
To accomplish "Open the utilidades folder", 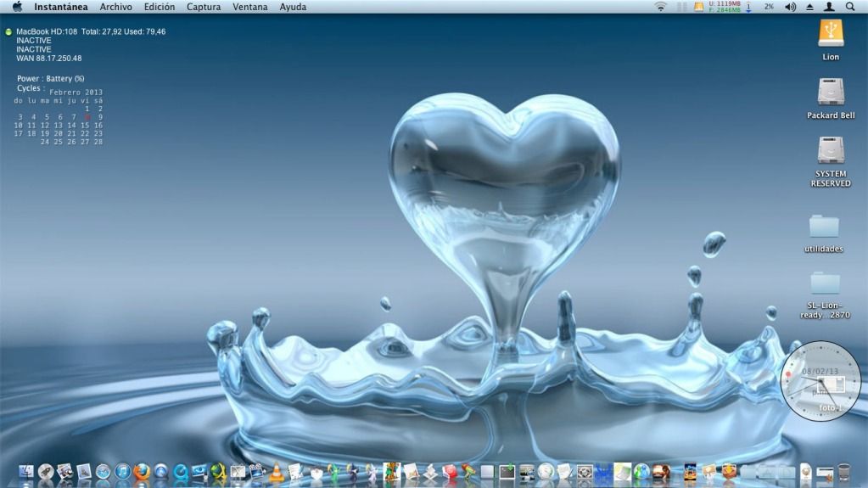I will coord(824,226).
